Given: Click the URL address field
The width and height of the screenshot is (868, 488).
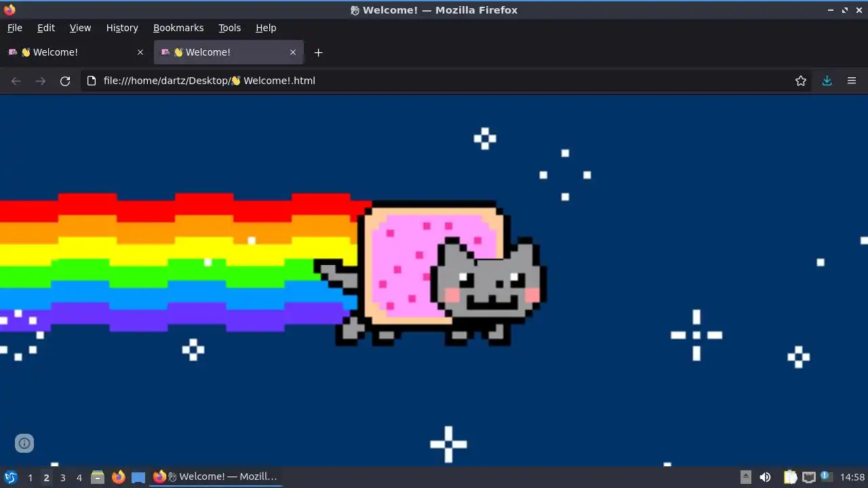Looking at the screenshot, I should 448,81.
